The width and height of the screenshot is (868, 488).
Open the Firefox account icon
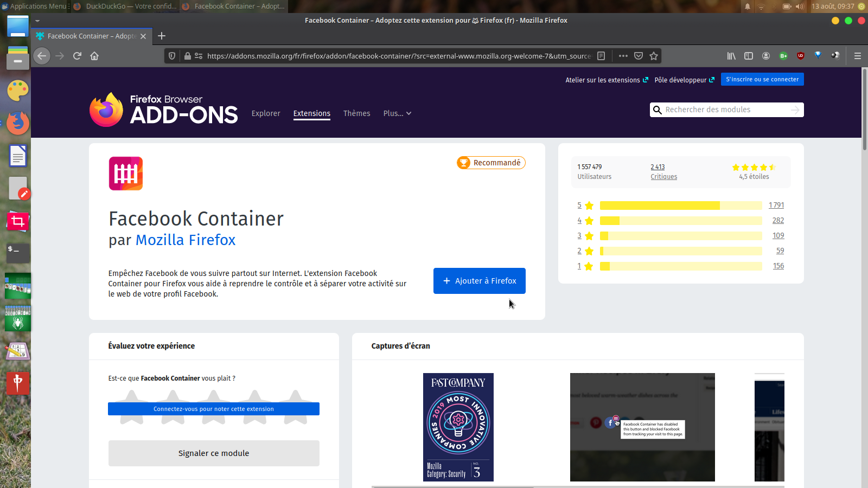pos(766,56)
